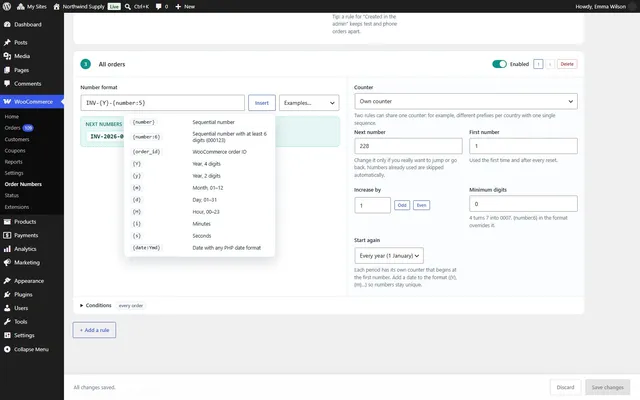Delete the All orders rule
The image size is (640, 400).
click(x=567, y=64)
